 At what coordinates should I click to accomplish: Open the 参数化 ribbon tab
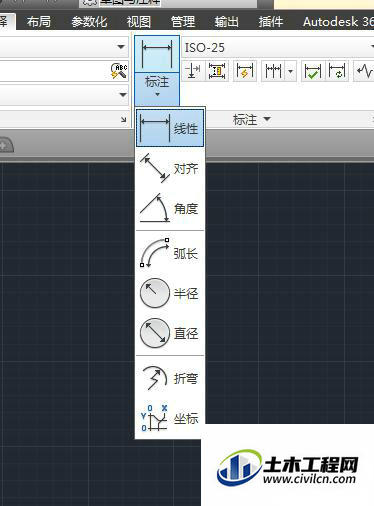89,22
